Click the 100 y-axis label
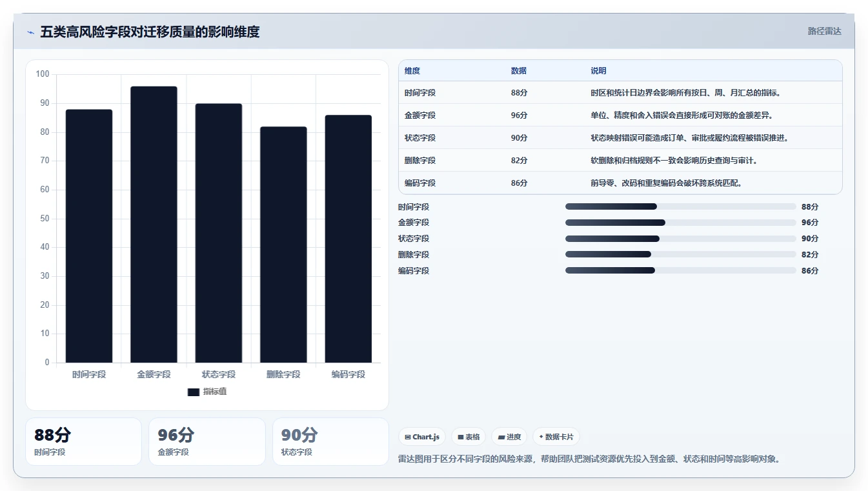This screenshot has width=868, height=491. tap(43, 74)
